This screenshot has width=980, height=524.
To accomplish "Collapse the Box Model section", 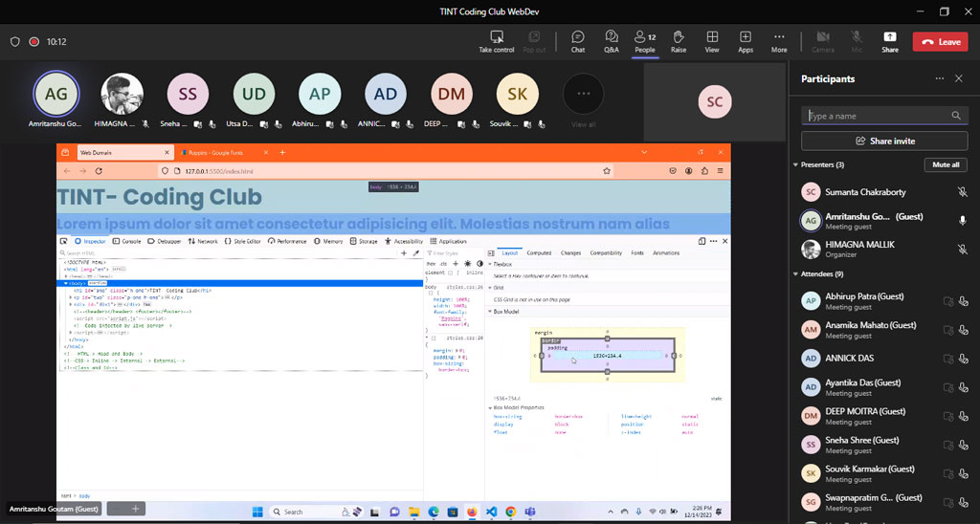I will click(491, 312).
